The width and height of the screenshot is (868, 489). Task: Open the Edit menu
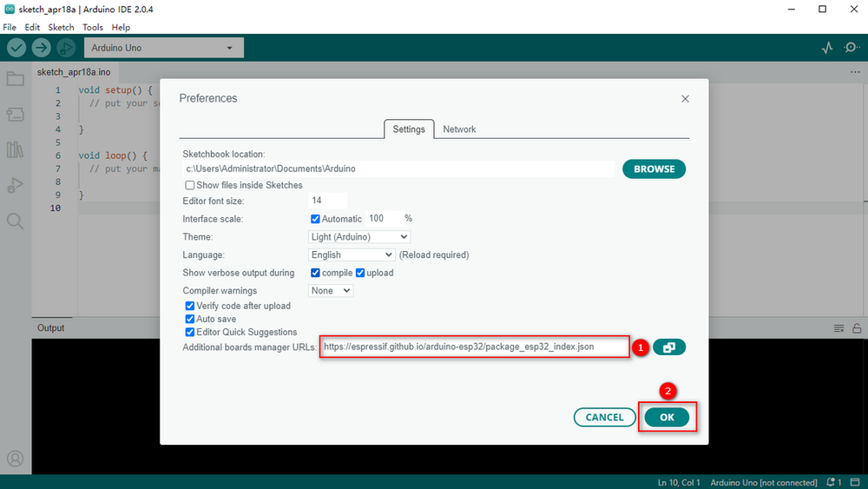32,27
